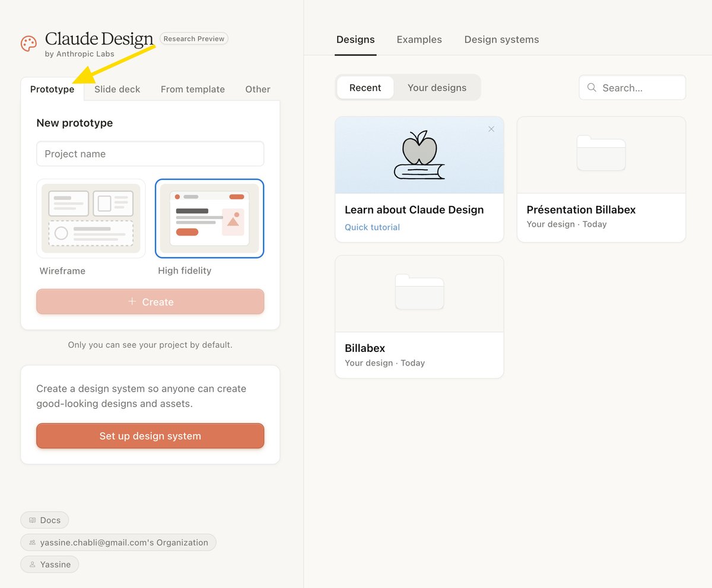Open the Design systems top tab
This screenshot has height=588, width=712.
click(x=501, y=40)
